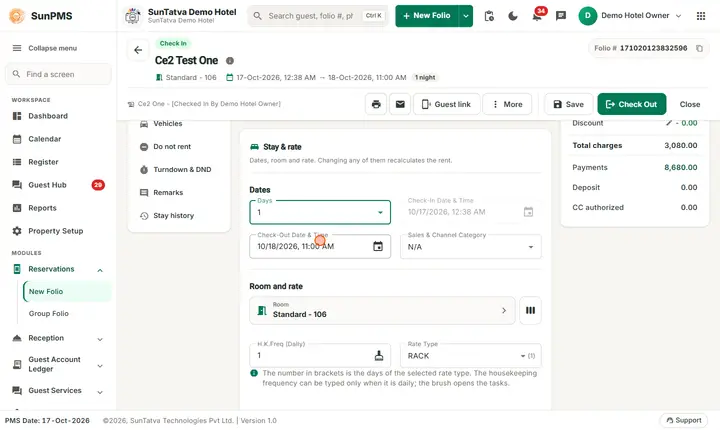This screenshot has width=720, height=430.
Task: Open the check-out date calendar picker icon
Action: 378,247
